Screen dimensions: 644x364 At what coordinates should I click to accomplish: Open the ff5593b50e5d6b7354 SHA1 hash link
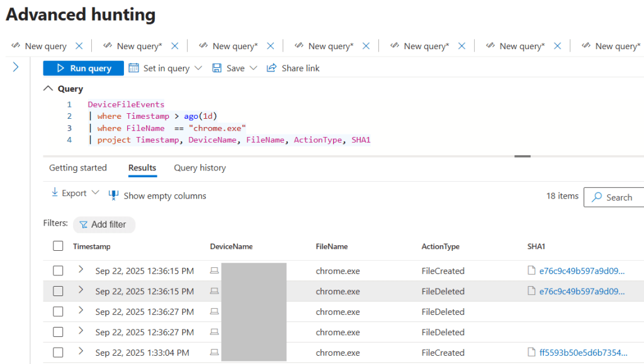(x=582, y=353)
